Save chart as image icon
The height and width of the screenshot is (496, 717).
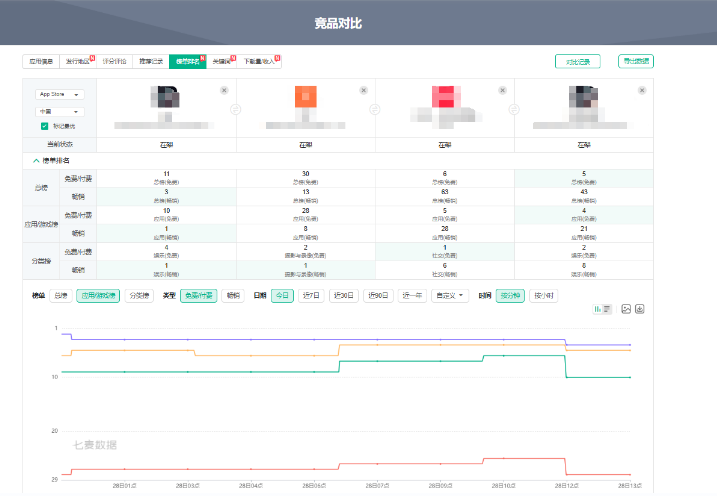click(626, 309)
